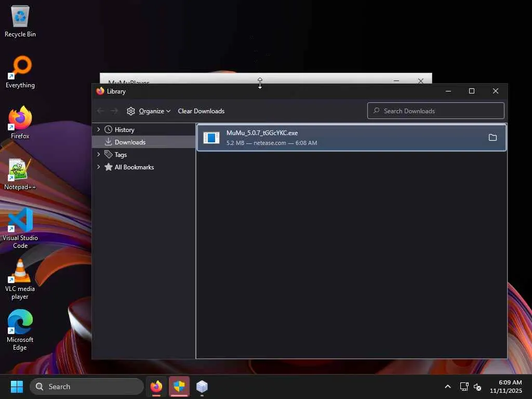This screenshot has width=532, height=399.
Task: Expand the History tree node
Action: (x=98, y=129)
